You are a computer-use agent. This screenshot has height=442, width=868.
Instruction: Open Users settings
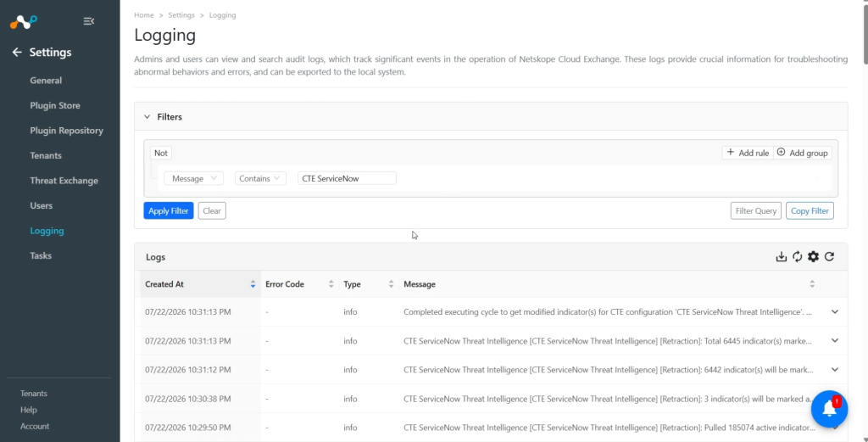point(41,205)
